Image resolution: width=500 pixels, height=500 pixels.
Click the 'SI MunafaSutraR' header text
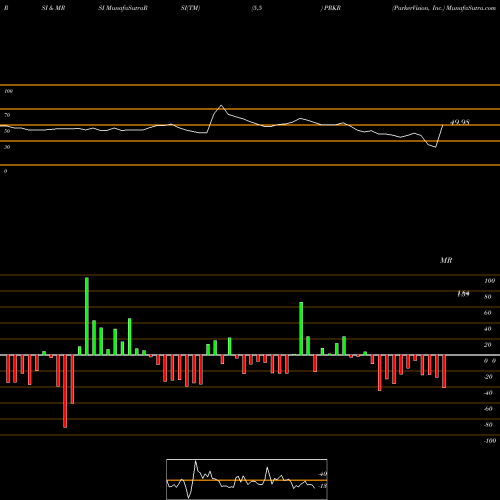tap(123, 8)
